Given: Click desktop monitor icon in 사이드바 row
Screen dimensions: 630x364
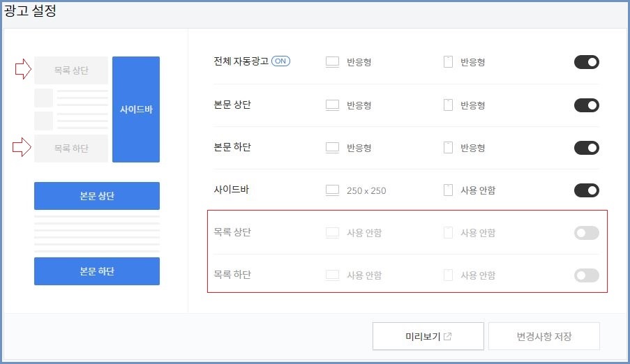Looking at the screenshot, I should tap(332, 190).
